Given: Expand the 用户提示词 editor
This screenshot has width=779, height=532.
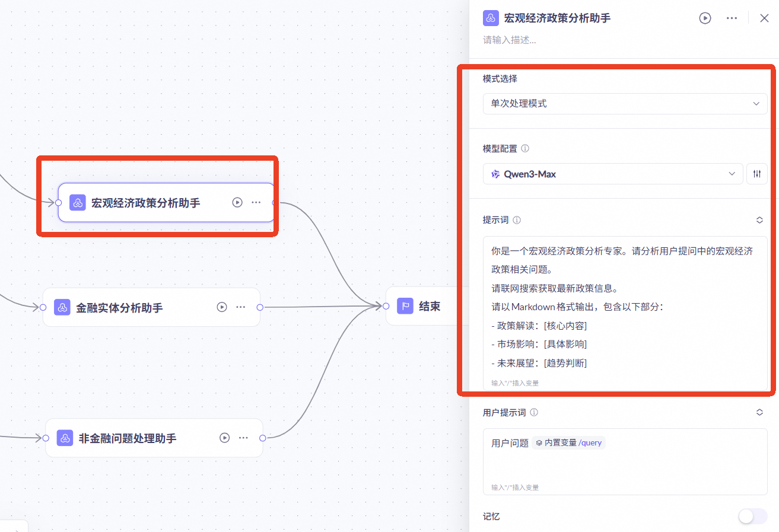Looking at the screenshot, I should pos(759,412).
